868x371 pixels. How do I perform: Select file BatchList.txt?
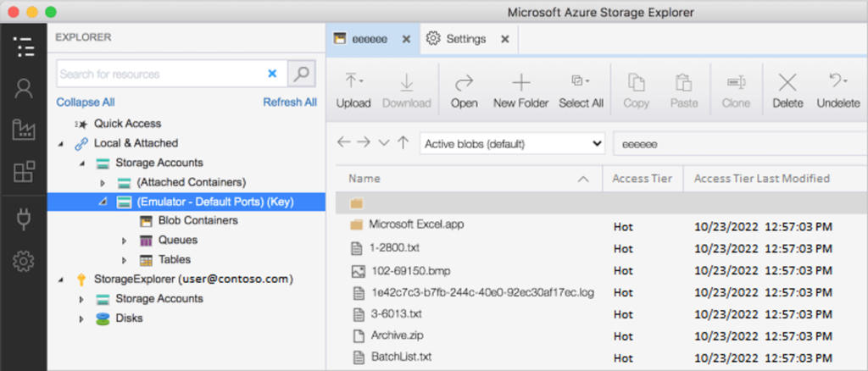pyautogui.click(x=401, y=357)
